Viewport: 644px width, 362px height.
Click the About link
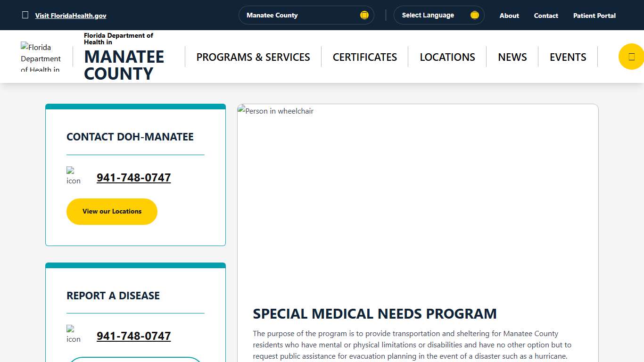pyautogui.click(x=509, y=16)
